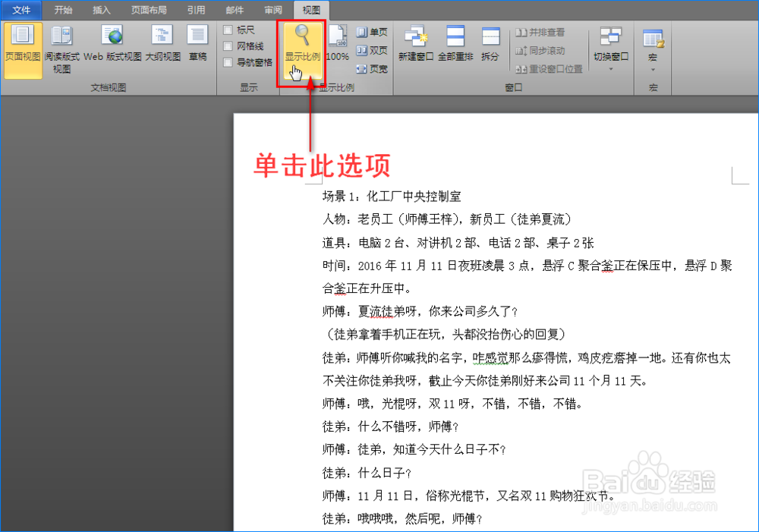Click the line 徒弟：哦哦哦，然后呢，师傅？
759x532 pixels.
pos(402,519)
